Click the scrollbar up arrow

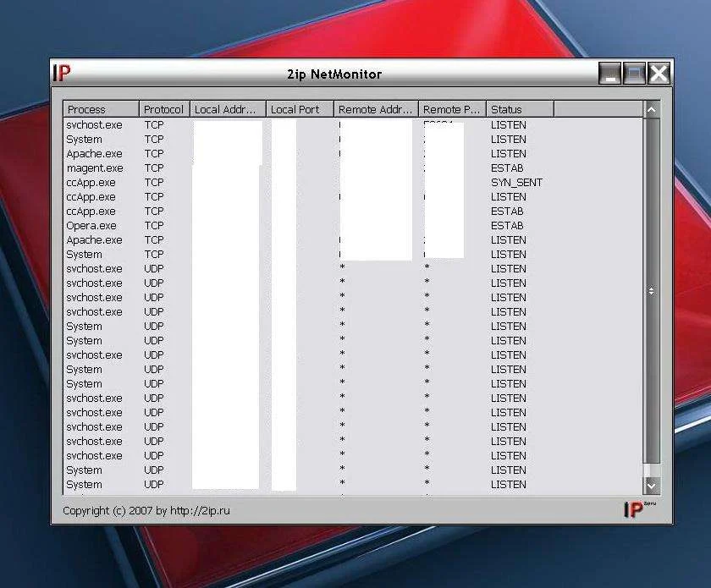tap(652, 109)
